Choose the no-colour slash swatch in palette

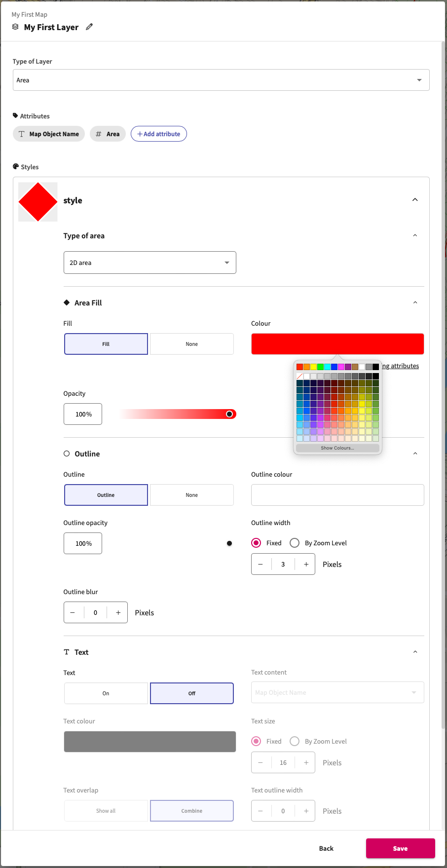tap(299, 376)
